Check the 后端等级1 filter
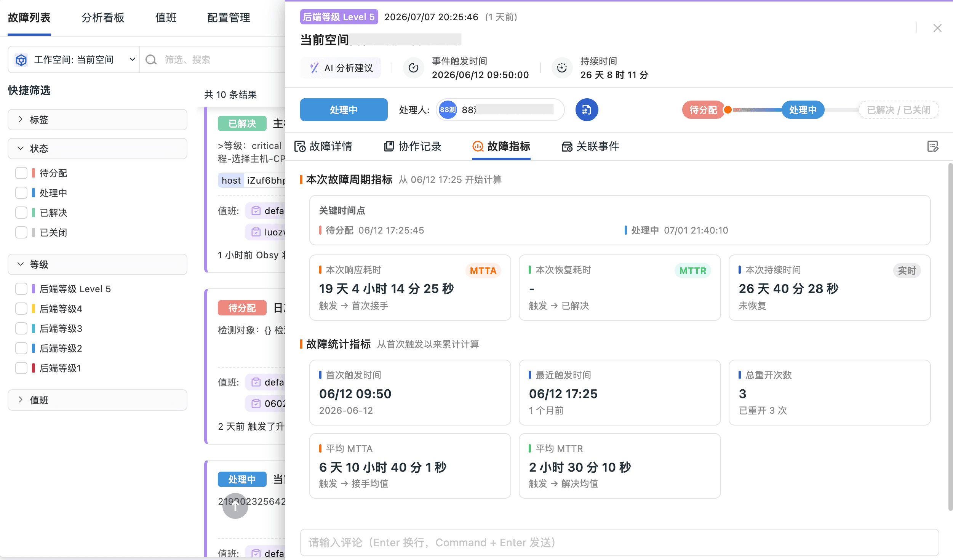This screenshot has height=560, width=953. (x=21, y=368)
